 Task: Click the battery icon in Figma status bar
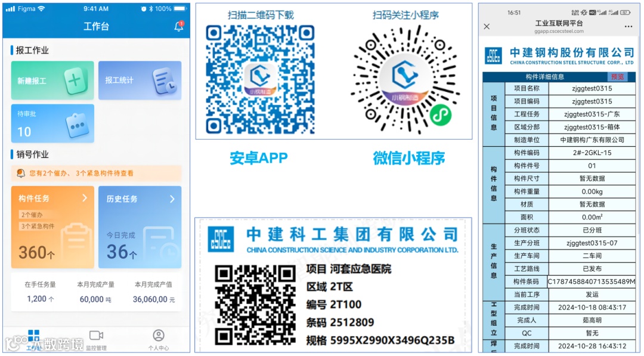pos(180,8)
